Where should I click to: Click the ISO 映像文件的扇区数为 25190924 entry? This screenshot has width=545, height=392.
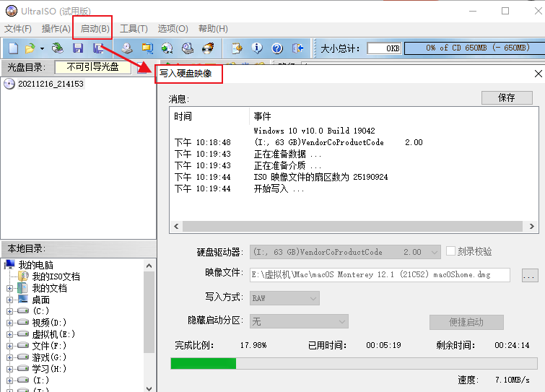(x=321, y=177)
